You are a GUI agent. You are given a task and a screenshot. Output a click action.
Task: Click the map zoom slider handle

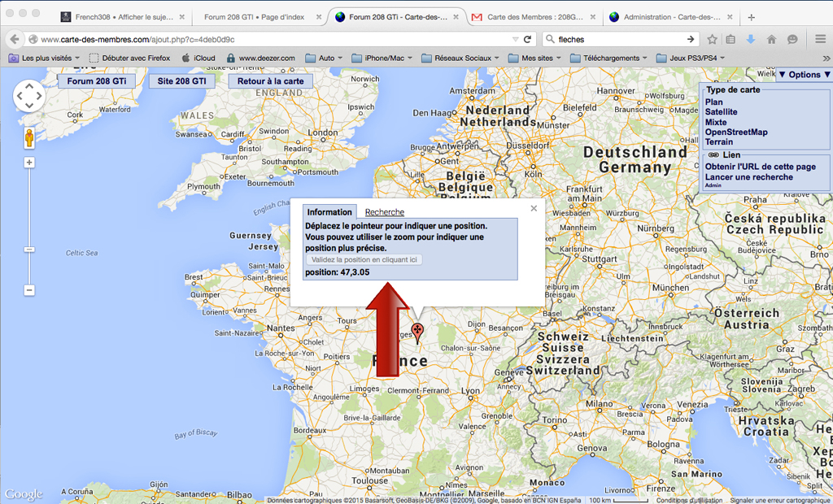pyautogui.click(x=29, y=250)
